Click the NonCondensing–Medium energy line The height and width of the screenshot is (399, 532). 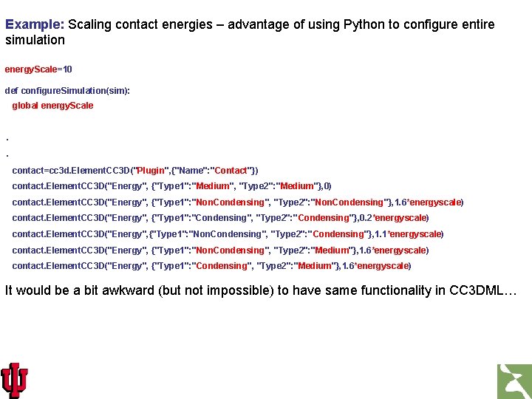220,250
